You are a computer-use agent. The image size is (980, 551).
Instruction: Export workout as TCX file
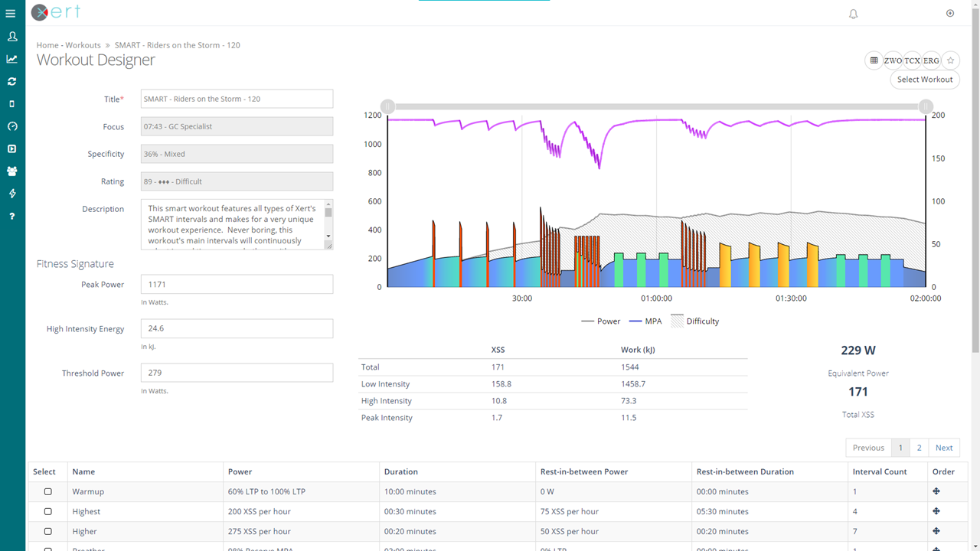point(912,60)
